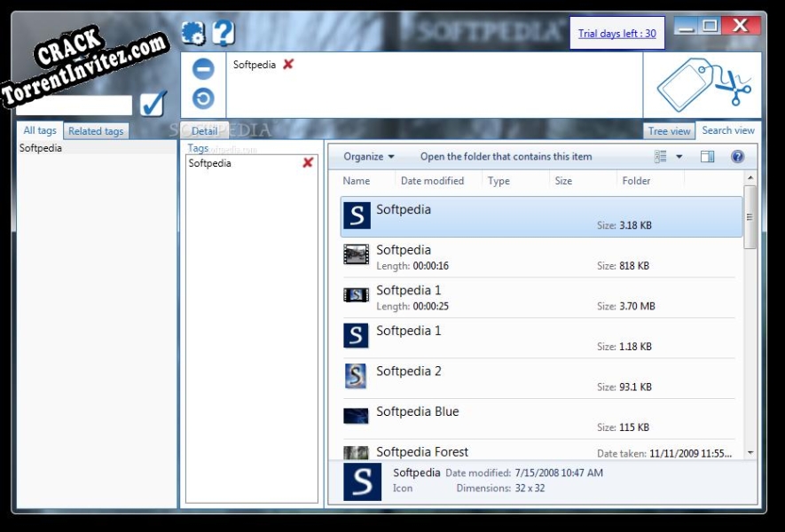The width and height of the screenshot is (785, 532).
Task: Open file list help via blue question icon
Action: (x=735, y=157)
